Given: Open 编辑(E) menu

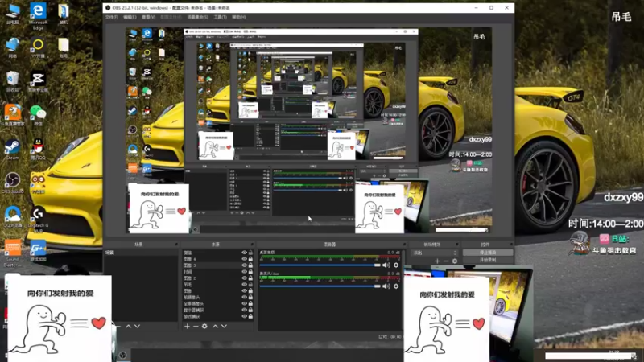Looking at the screenshot, I should (x=130, y=17).
